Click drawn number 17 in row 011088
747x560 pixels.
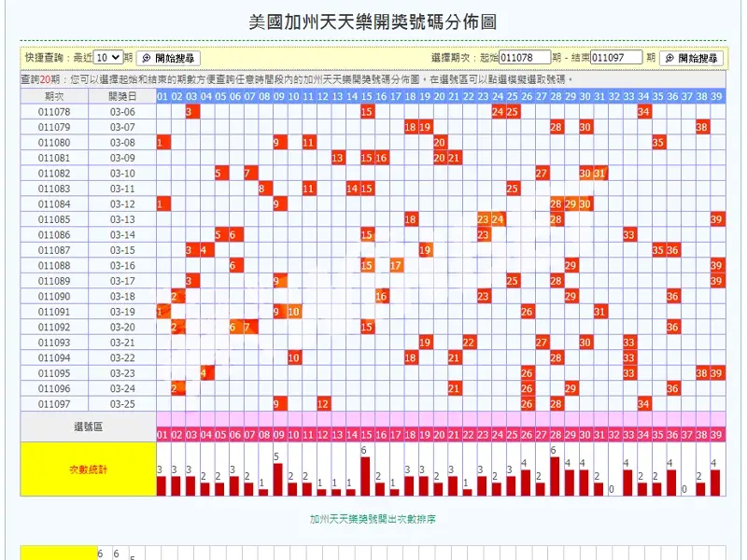tap(396, 266)
